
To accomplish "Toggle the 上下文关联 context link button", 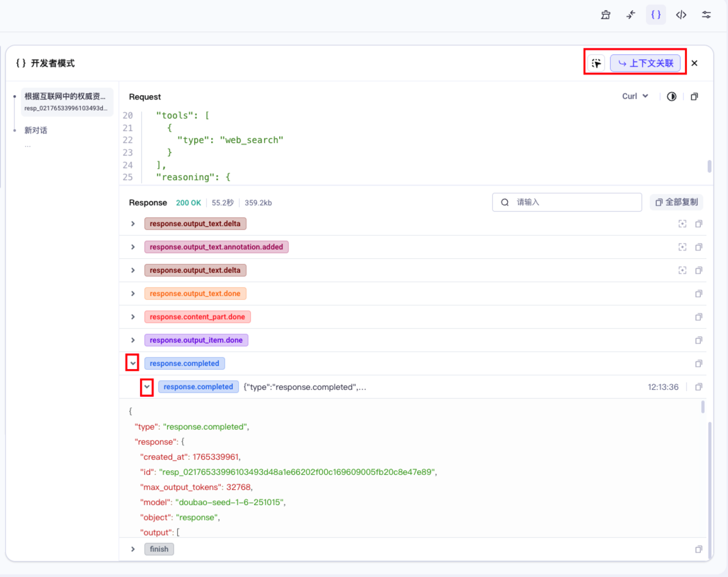I will [x=645, y=63].
